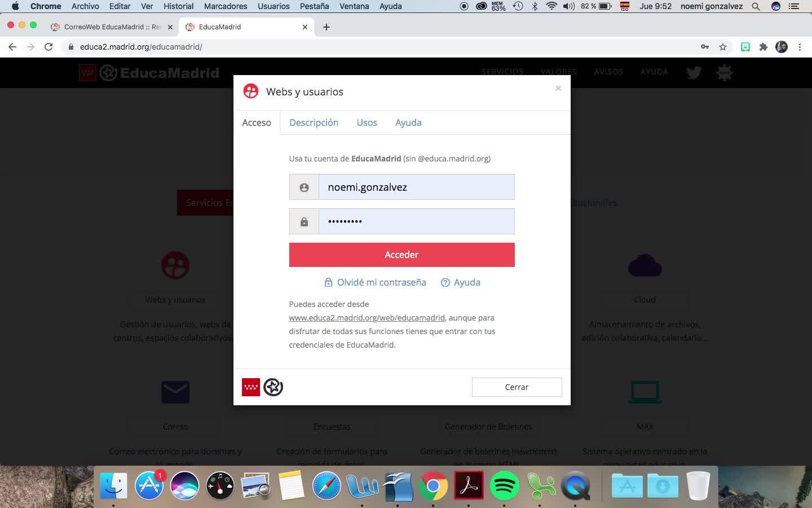Click the Cerrar button in dialog

pos(517,387)
